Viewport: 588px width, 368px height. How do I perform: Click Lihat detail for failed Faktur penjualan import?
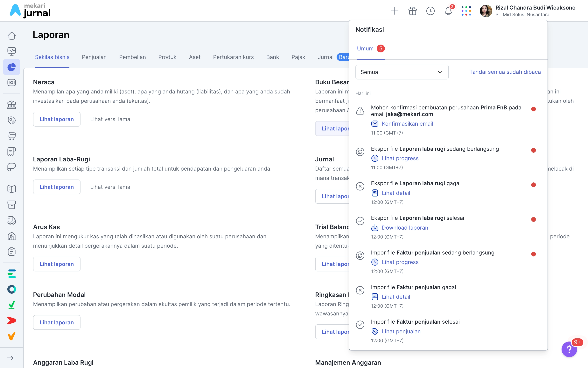coord(396,297)
